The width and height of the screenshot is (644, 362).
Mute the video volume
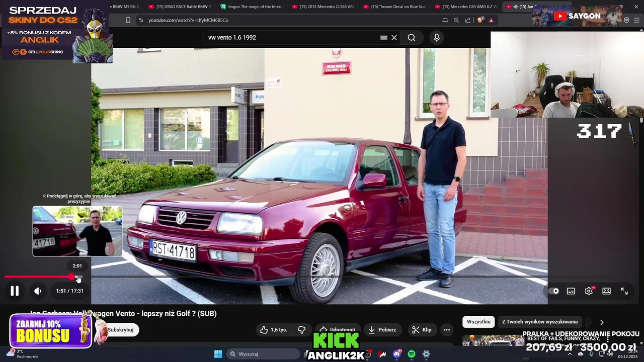coord(38,291)
